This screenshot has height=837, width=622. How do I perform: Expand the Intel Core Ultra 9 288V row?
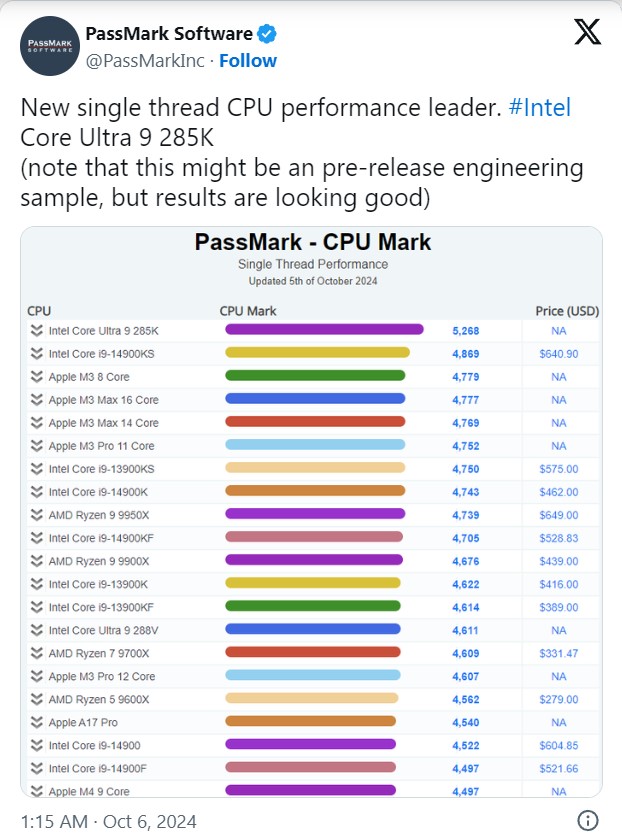point(37,630)
